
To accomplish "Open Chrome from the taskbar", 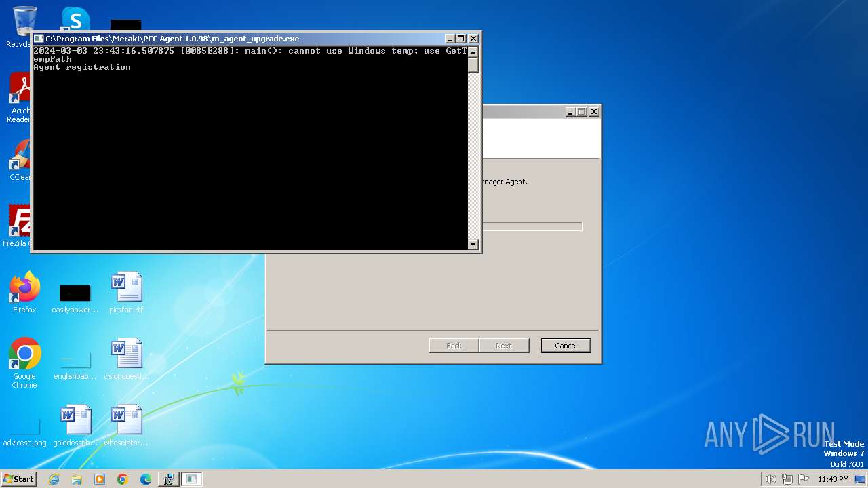I will (123, 479).
